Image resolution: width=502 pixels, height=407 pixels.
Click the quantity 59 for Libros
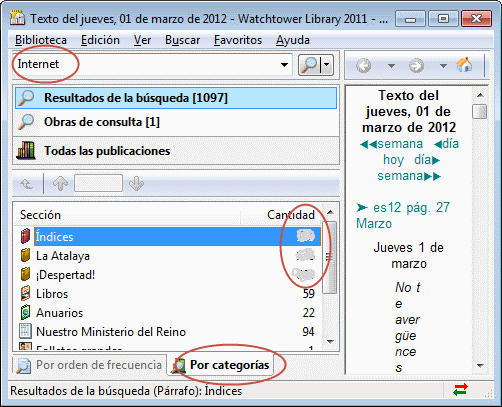(x=309, y=294)
